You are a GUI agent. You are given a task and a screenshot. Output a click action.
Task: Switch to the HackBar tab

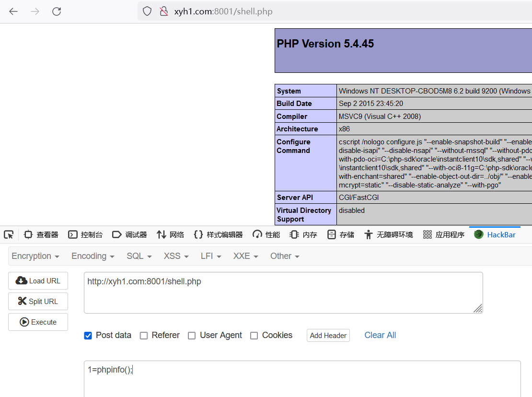pyautogui.click(x=495, y=235)
